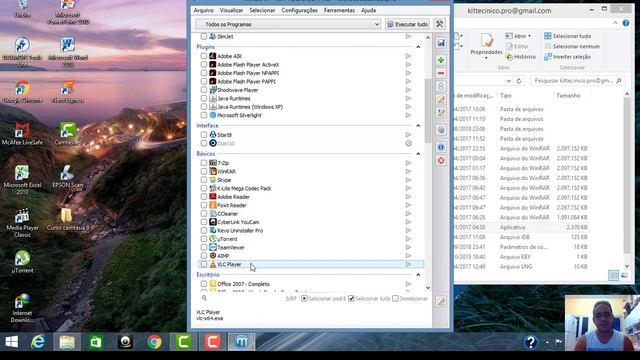Check the Microsoft Silverlight checkbox
The height and width of the screenshot is (360, 640).
pyautogui.click(x=204, y=115)
